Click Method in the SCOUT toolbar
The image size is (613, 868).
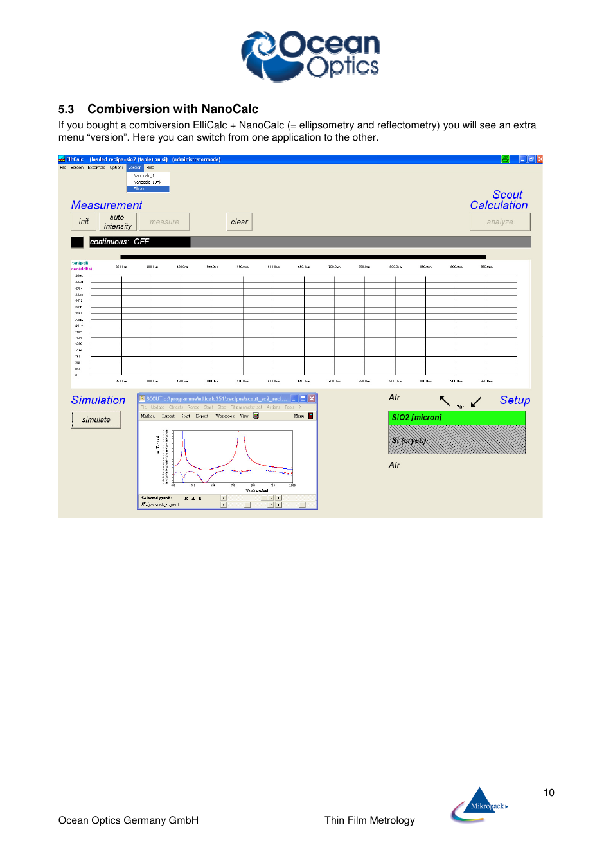pos(148,416)
